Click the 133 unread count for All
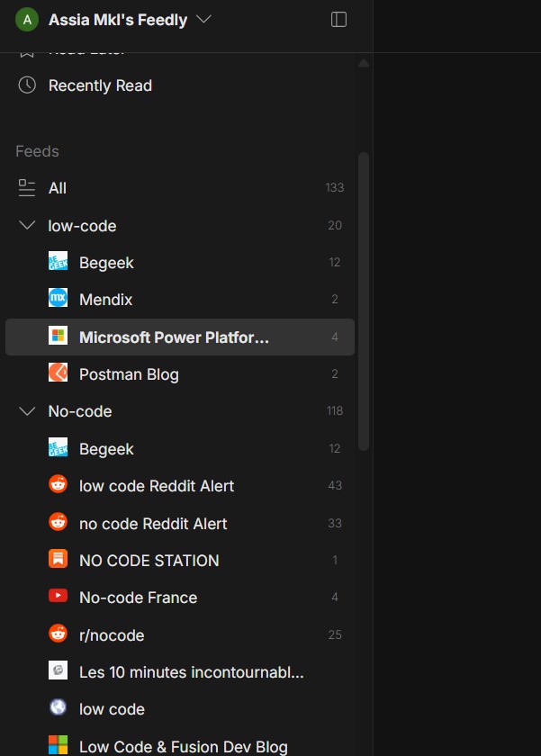The width and height of the screenshot is (541, 756). [x=335, y=187]
